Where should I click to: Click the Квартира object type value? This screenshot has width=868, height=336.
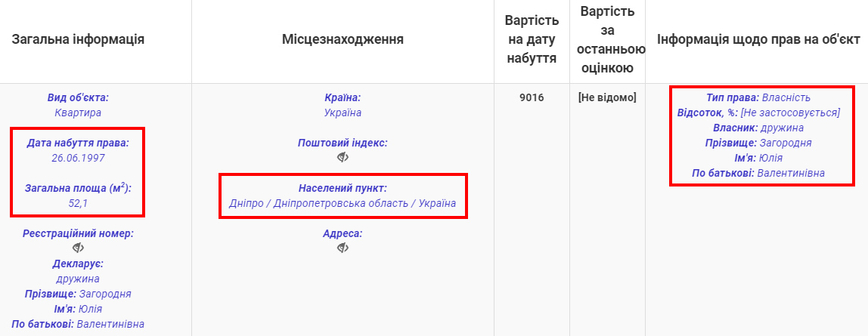click(x=78, y=113)
